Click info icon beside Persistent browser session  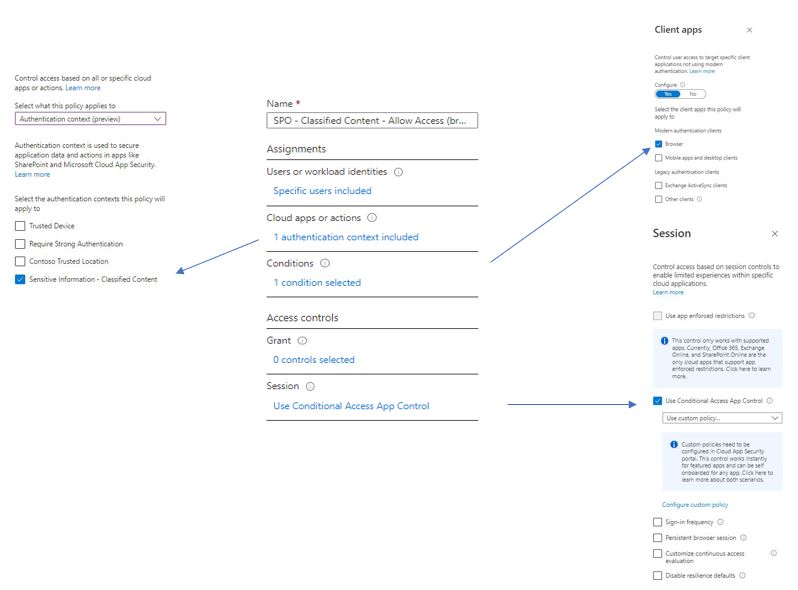743,537
